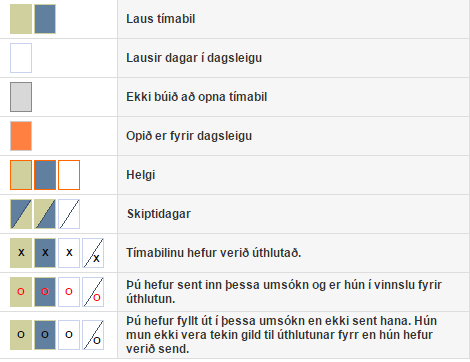Click the Tímabilinu hefur verið úthlutað text
The width and height of the screenshot is (470, 362).
pyautogui.click(x=214, y=253)
